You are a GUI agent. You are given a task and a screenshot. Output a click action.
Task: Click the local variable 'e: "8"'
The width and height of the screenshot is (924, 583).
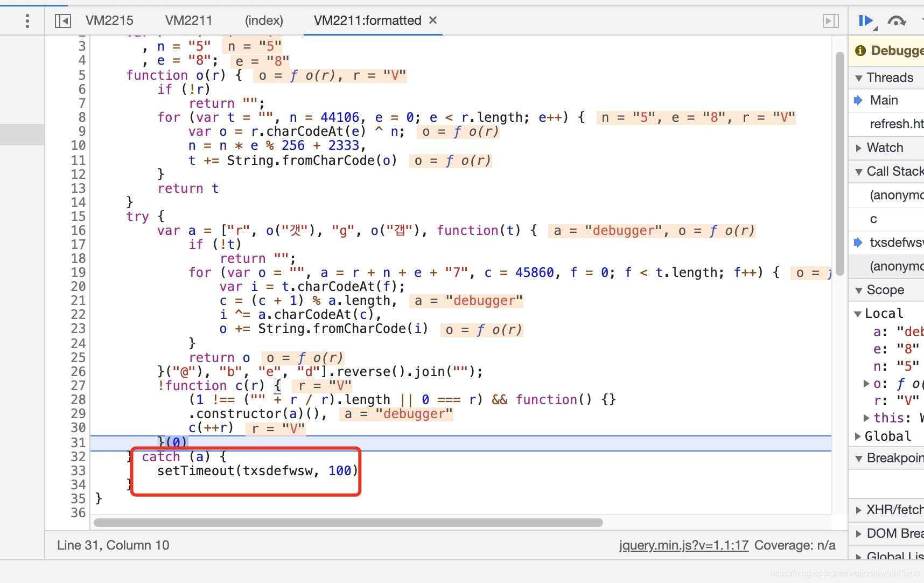[896, 349]
